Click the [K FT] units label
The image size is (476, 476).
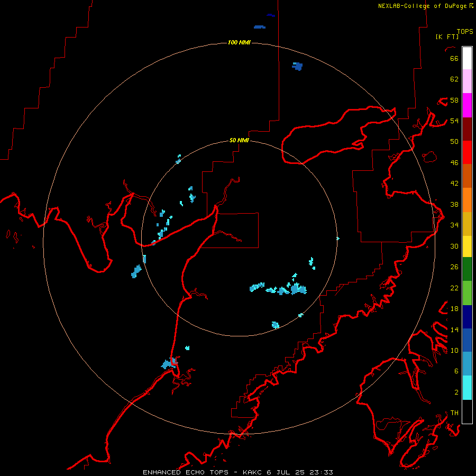[447, 36]
